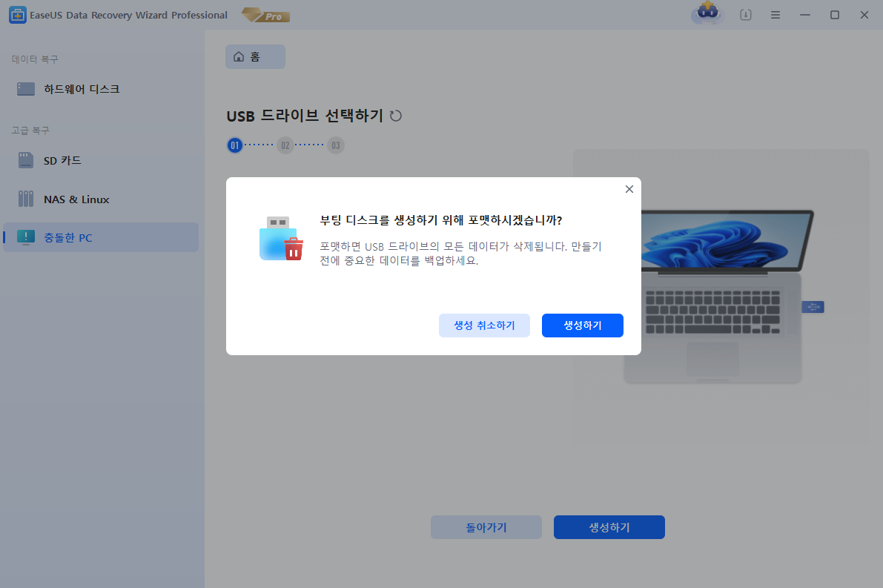Click 돌아가기 button at bottom
The width and height of the screenshot is (883, 588).
tap(486, 527)
